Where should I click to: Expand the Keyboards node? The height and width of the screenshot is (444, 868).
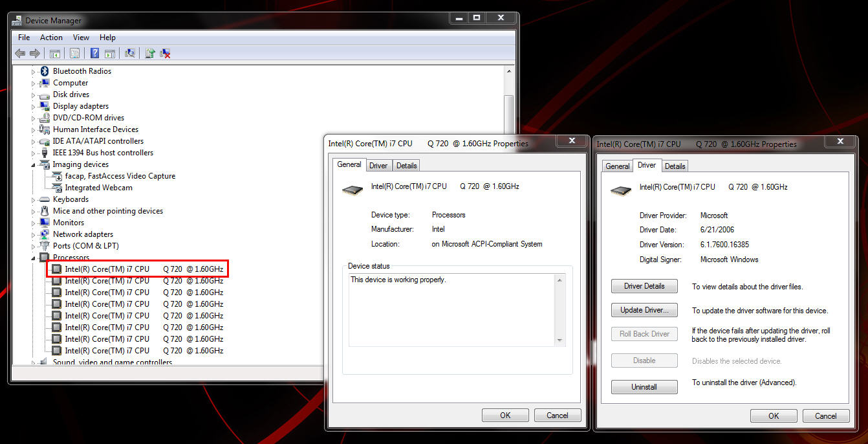34,199
